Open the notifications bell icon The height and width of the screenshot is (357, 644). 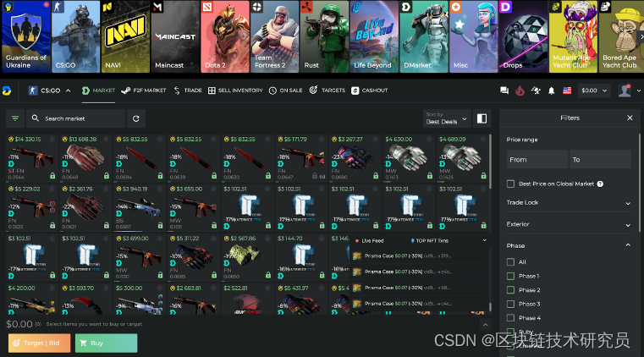(x=551, y=91)
